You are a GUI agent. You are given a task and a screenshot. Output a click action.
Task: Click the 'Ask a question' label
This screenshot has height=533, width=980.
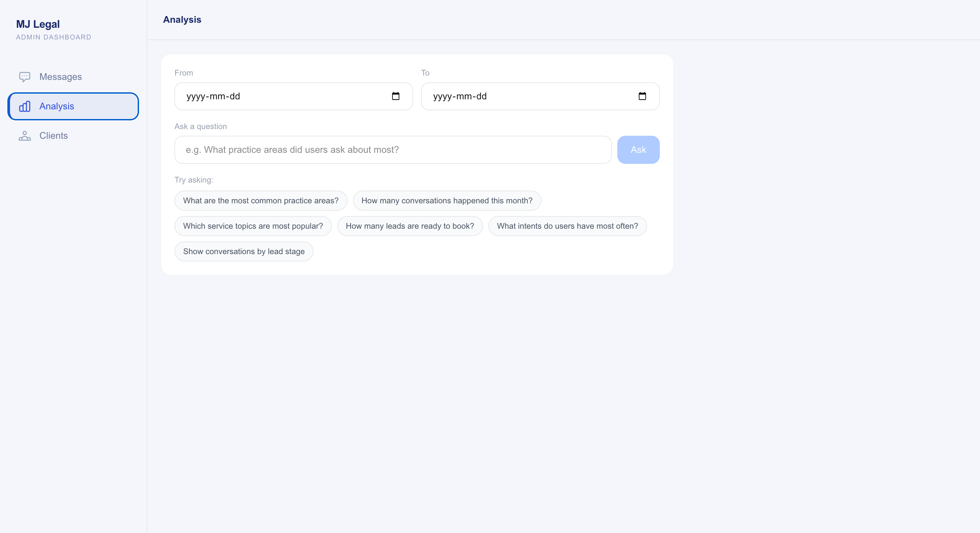coord(201,126)
